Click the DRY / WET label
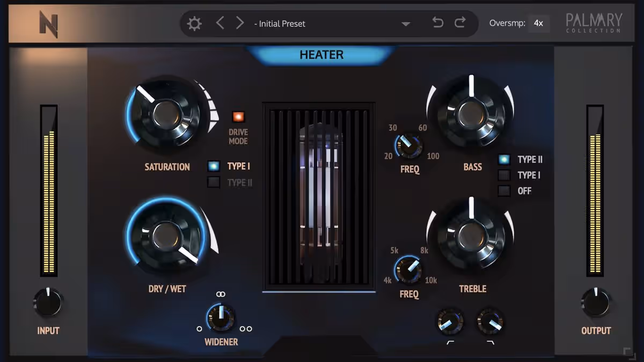The height and width of the screenshot is (362, 644). pyautogui.click(x=167, y=289)
